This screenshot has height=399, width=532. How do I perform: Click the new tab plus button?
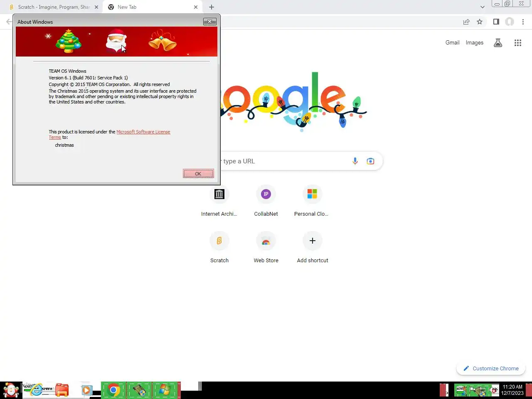tap(212, 7)
